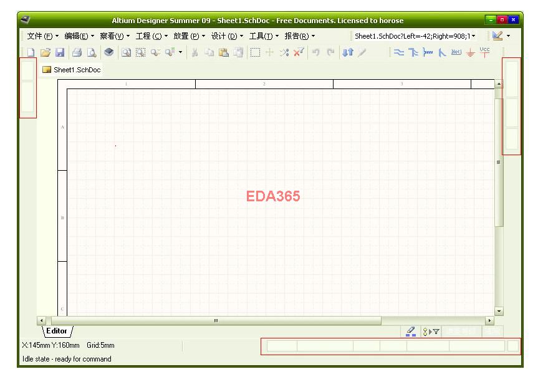Place VCC power port

click(485, 52)
